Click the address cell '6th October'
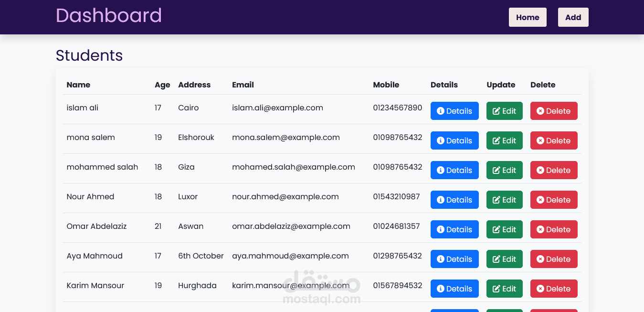The height and width of the screenshot is (312, 644). click(201, 256)
